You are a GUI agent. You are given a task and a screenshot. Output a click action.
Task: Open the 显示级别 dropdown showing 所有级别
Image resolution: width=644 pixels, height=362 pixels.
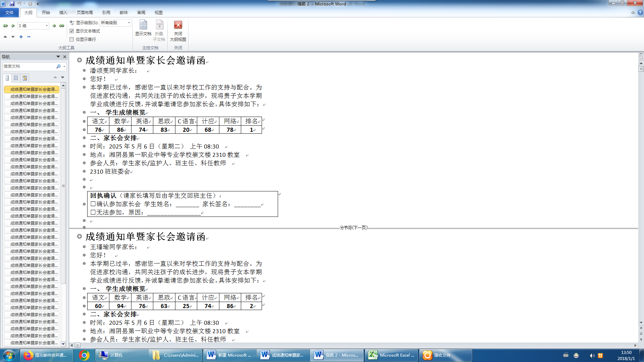click(x=129, y=23)
